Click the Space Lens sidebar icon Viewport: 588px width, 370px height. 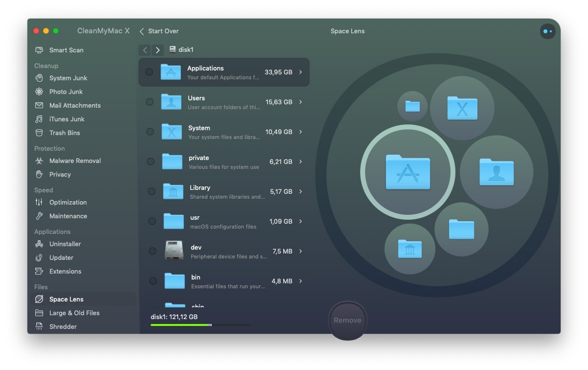click(39, 299)
